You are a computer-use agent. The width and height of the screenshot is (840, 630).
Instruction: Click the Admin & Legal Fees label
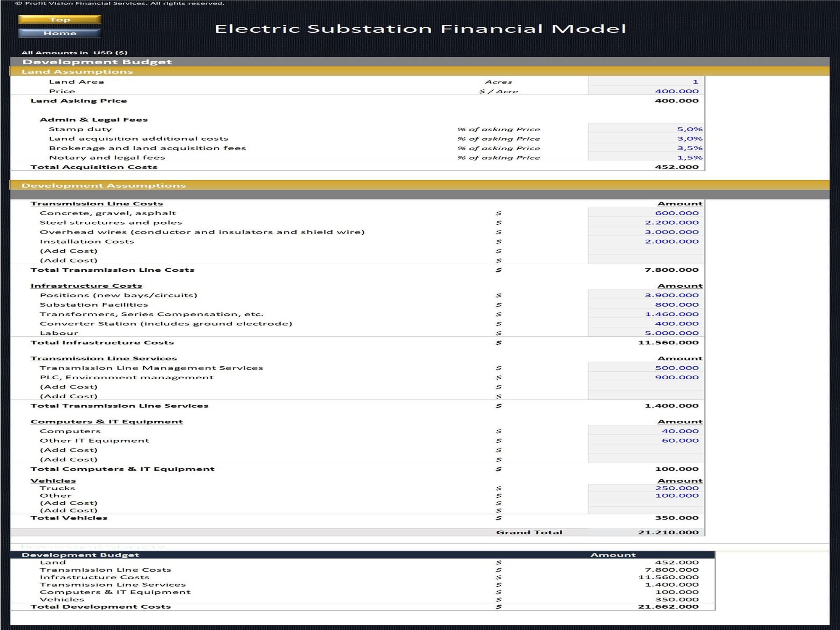click(94, 120)
